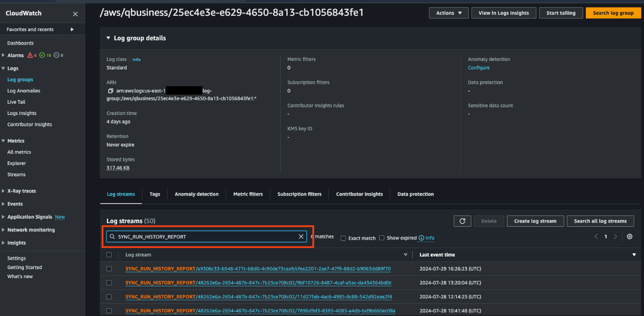Click Search all log streams button
644x316 pixels.
point(600,221)
